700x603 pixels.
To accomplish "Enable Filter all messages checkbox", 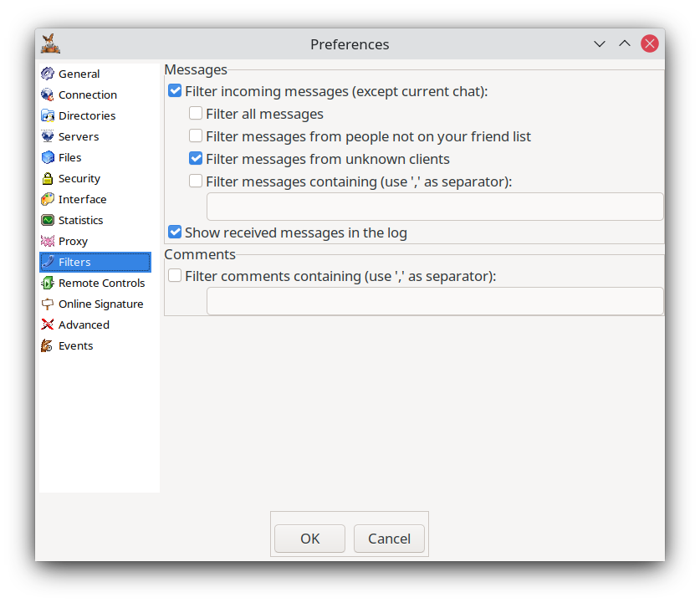I will [196, 114].
